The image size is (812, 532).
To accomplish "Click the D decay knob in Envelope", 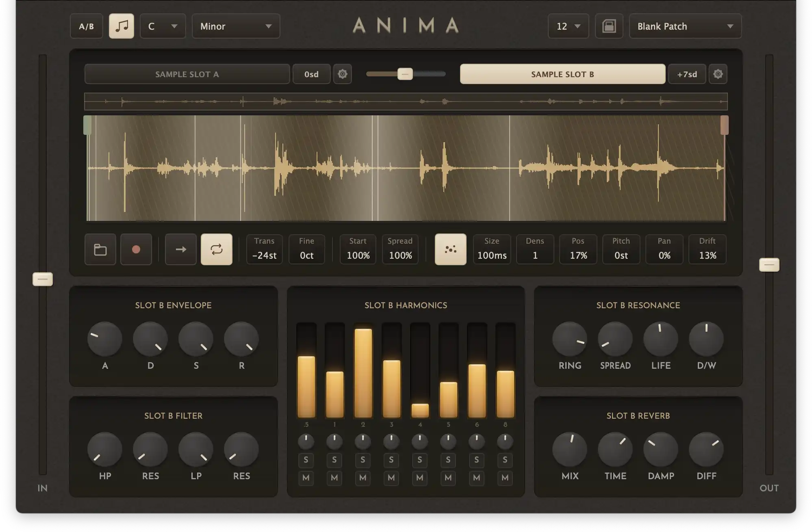I will pyautogui.click(x=150, y=339).
